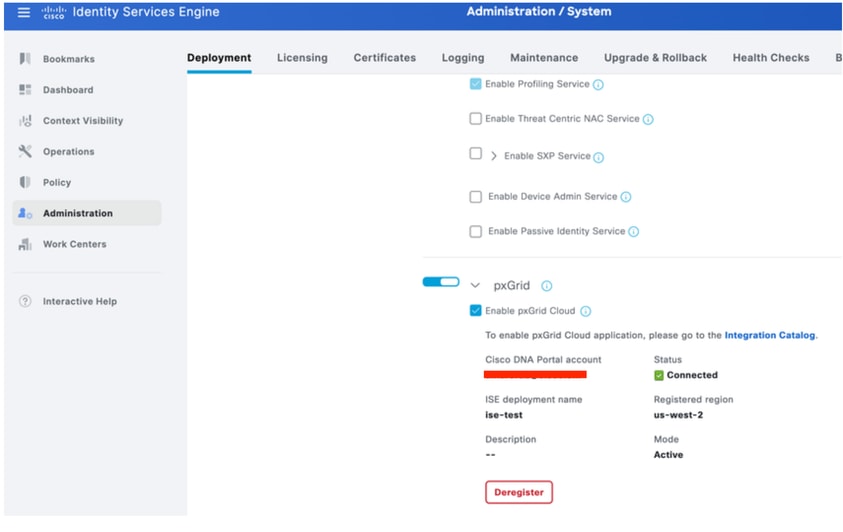
Task: Select the Deployment tab
Action: point(219,57)
